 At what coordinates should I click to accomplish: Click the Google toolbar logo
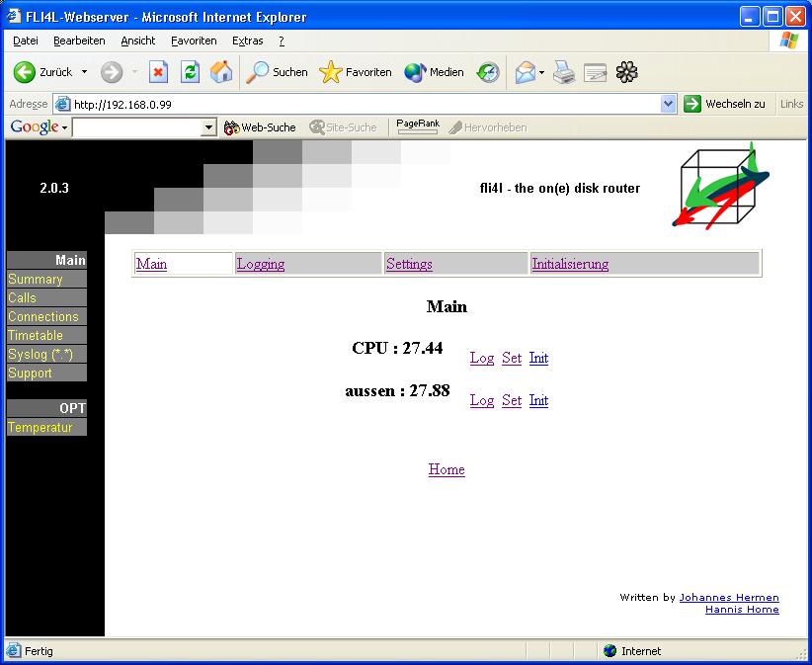35,126
